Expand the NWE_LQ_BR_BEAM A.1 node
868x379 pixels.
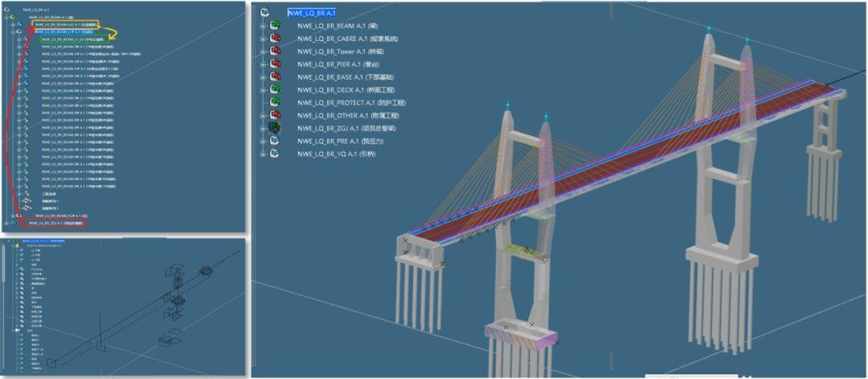(x=262, y=26)
